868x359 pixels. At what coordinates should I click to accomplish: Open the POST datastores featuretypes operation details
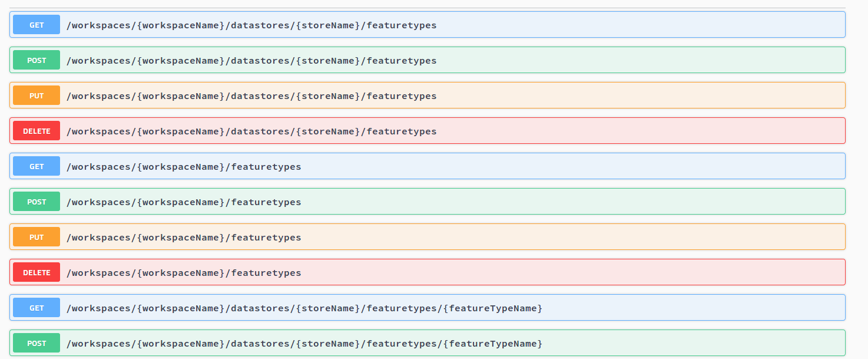(x=412, y=60)
